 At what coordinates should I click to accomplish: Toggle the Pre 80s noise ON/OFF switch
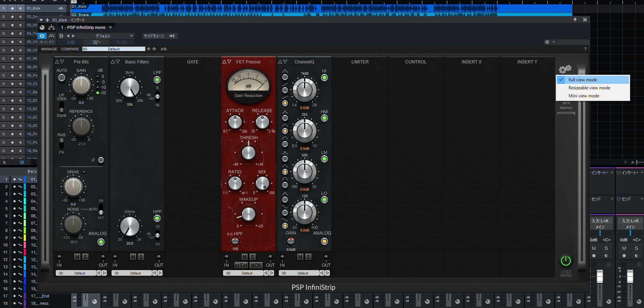tap(101, 209)
